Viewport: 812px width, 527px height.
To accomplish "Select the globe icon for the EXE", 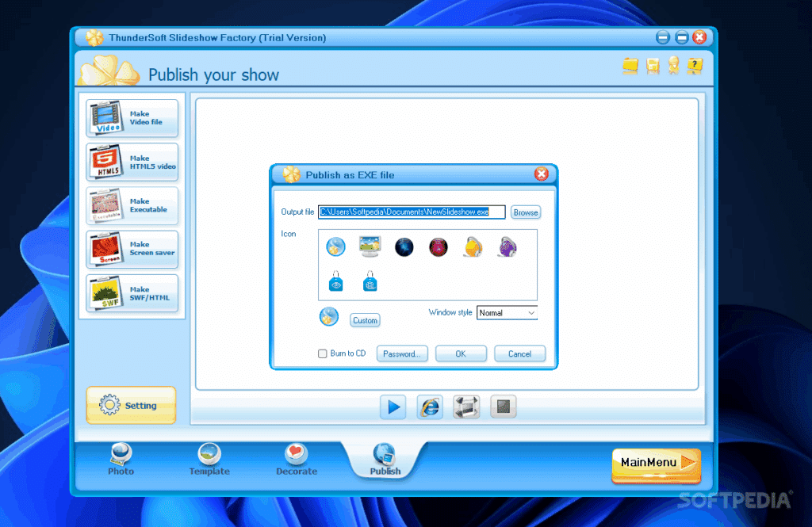I will tap(335, 246).
